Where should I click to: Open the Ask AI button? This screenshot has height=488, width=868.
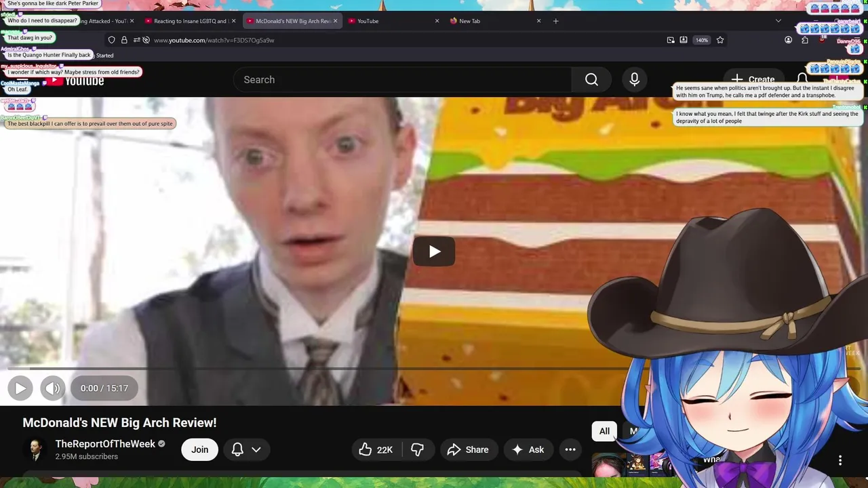[528, 449]
